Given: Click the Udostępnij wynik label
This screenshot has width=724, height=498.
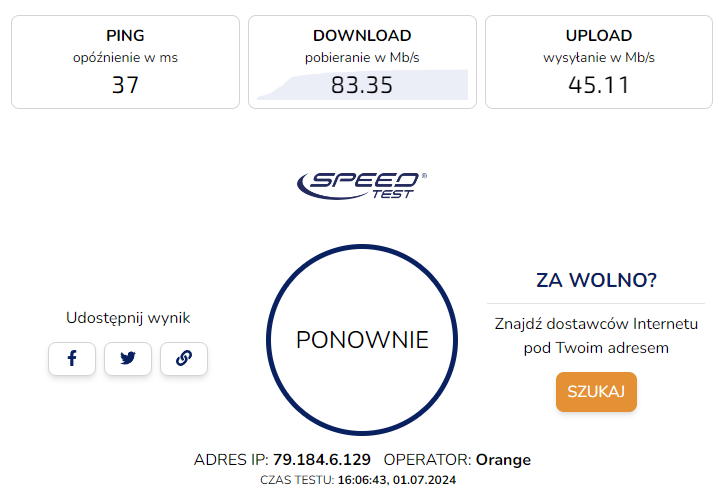Looking at the screenshot, I should click(128, 318).
